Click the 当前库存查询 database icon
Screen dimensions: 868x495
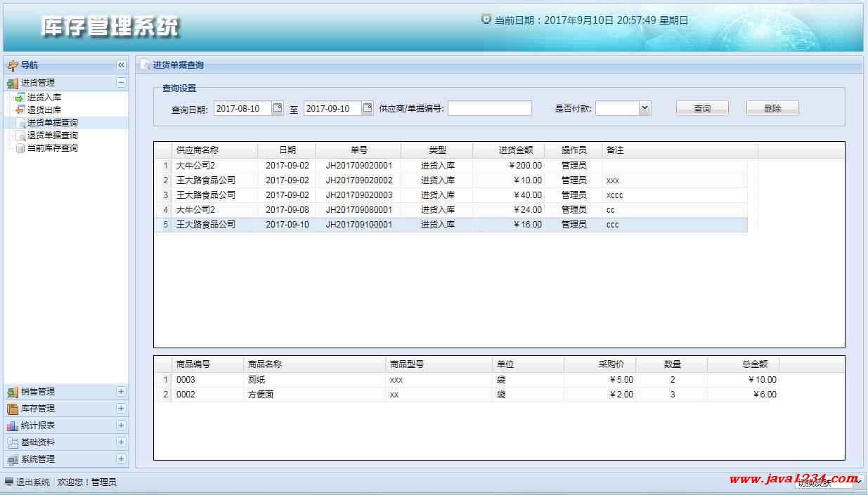point(20,148)
